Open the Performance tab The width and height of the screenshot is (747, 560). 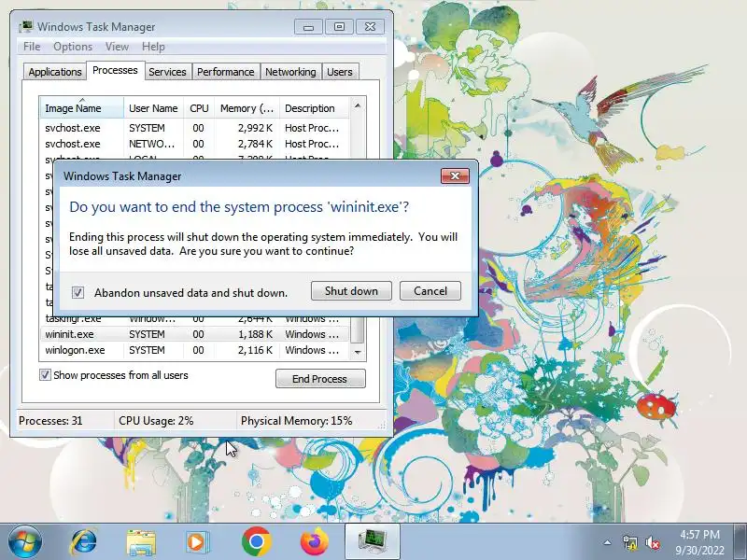tap(225, 72)
